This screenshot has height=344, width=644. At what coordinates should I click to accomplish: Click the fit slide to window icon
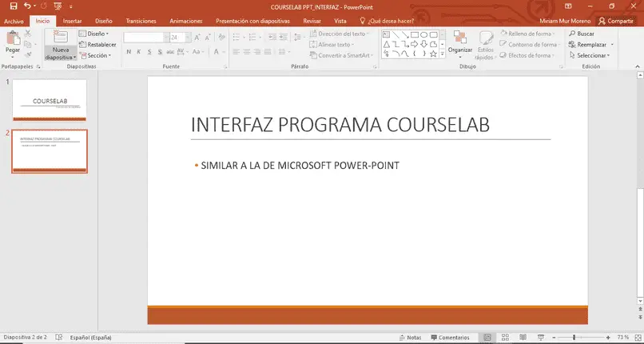638,338
